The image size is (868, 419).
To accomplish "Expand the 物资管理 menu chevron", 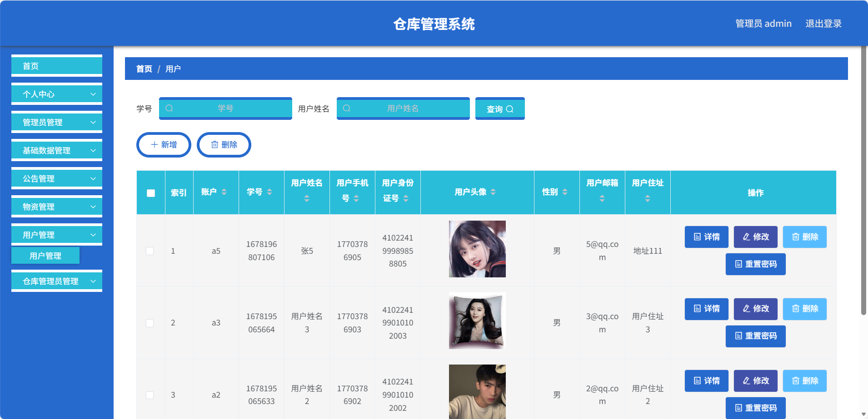I will click(x=93, y=207).
